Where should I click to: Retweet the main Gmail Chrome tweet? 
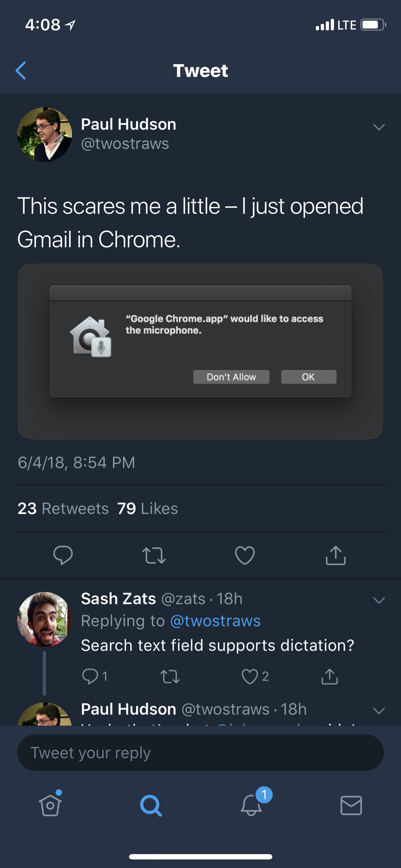tap(154, 555)
